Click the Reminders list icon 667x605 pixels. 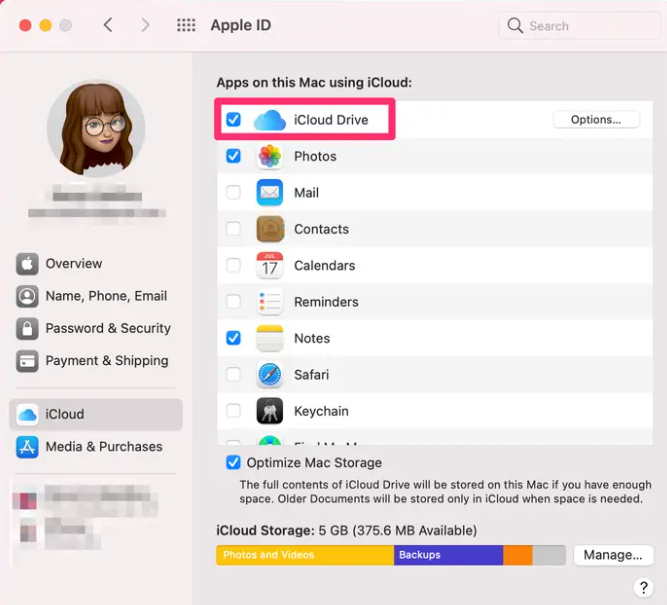coord(270,302)
